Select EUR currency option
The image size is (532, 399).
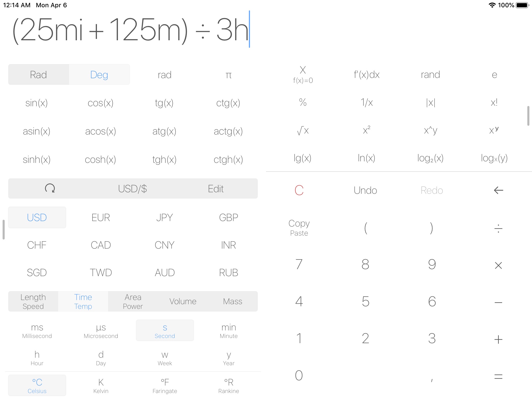(x=100, y=217)
